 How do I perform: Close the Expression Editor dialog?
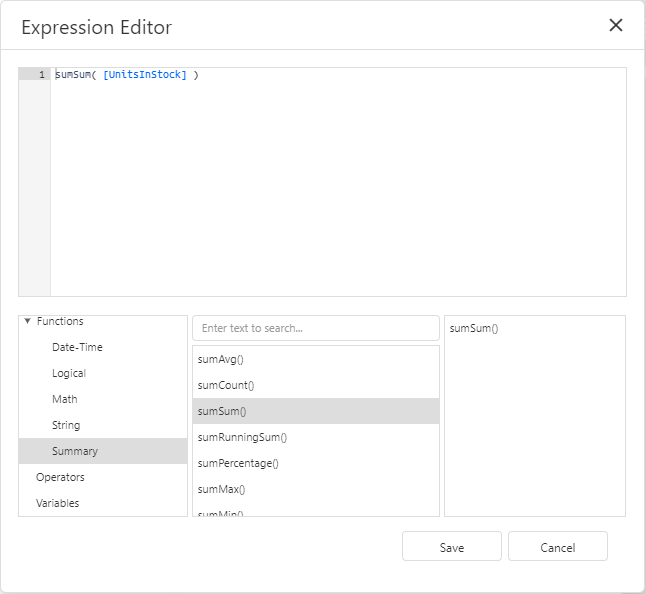point(616,26)
